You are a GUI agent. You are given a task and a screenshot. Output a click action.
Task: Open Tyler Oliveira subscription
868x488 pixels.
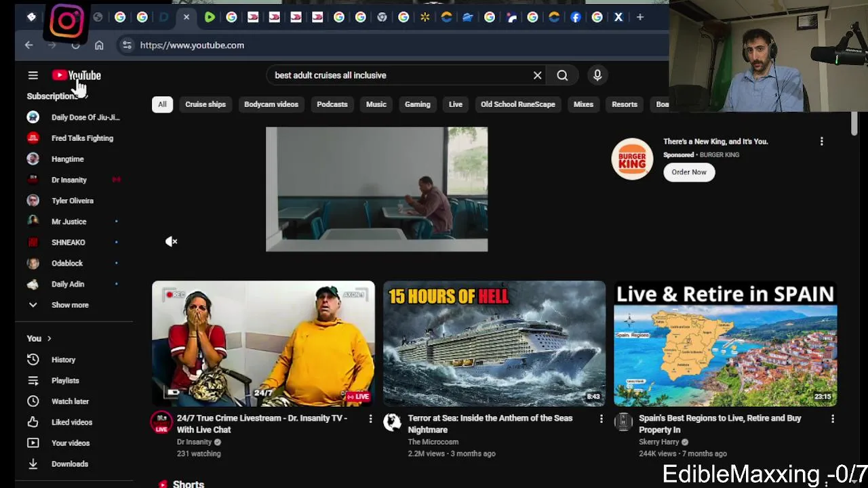(73, 201)
